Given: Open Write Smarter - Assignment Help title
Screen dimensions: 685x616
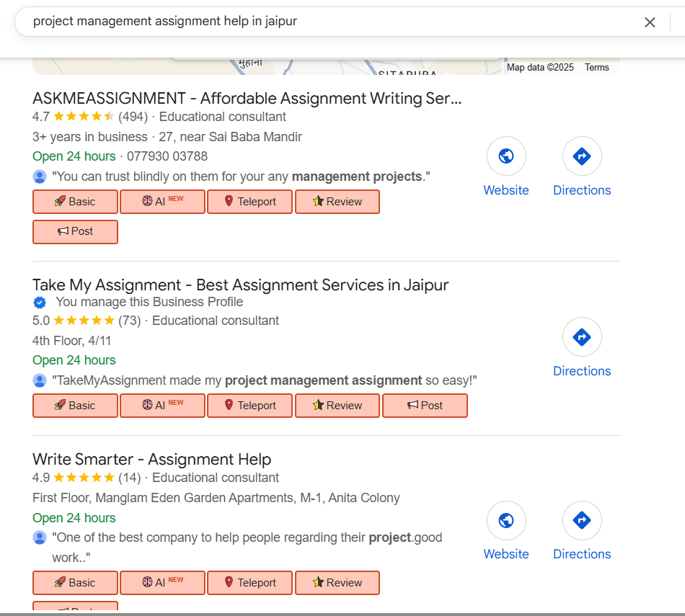Looking at the screenshot, I should (x=151, y=459).
